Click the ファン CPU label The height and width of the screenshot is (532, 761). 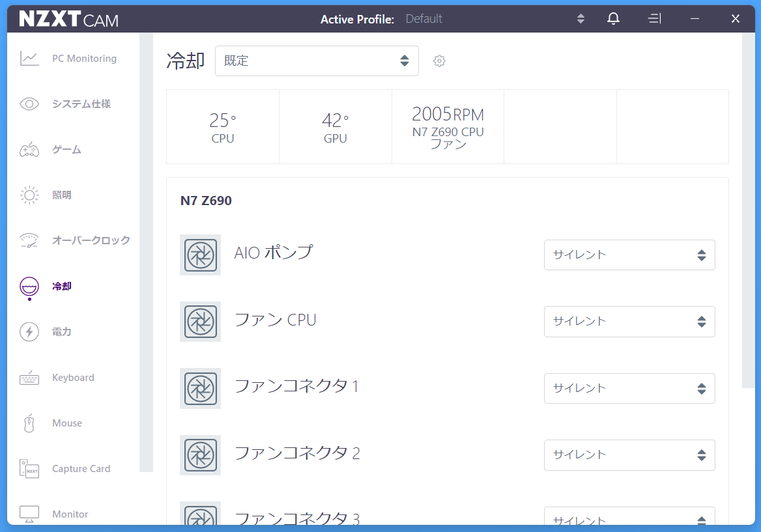pyautogui.click(x=275, y=320)
